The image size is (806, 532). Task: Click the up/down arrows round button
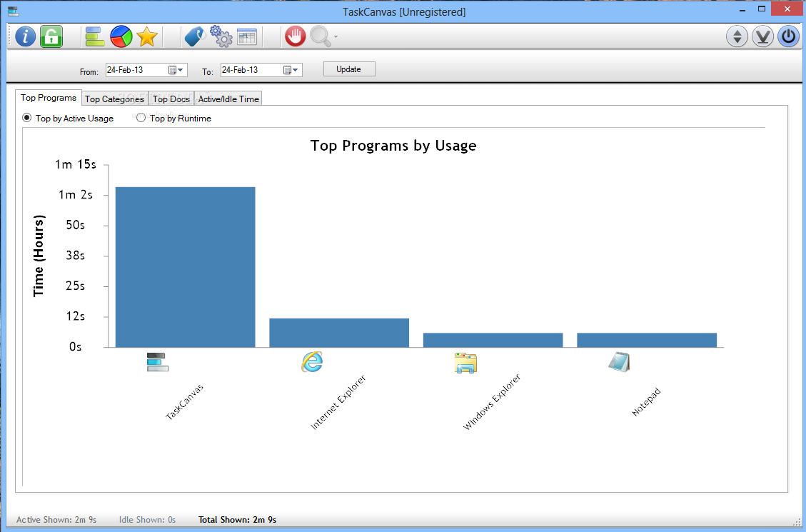pyautogui.click(x=737, y=36)
